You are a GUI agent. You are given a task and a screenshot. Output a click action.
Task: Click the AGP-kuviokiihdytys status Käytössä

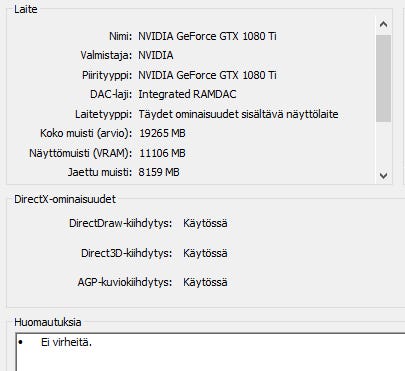[x=205, y=282]
